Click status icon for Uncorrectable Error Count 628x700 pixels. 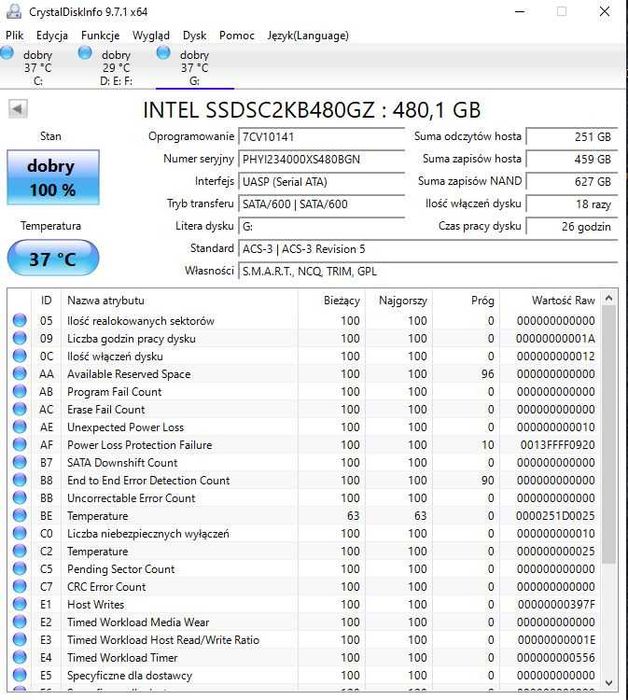[x=20, y=497]
